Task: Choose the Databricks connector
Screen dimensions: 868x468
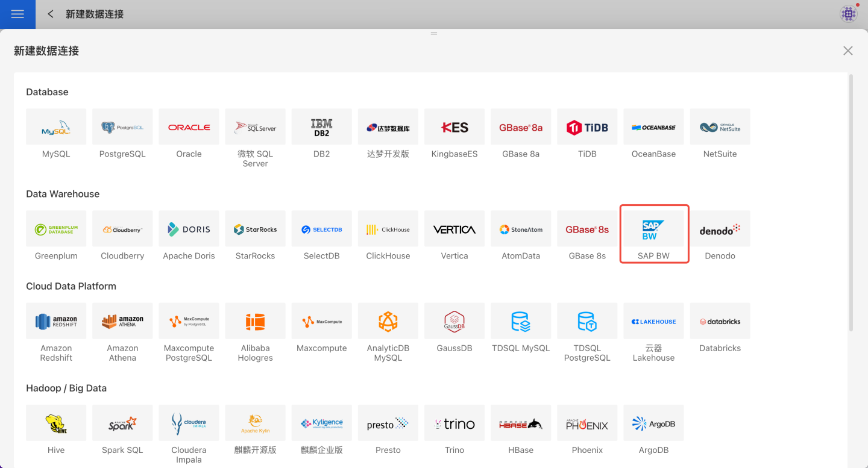Action: 720,322
